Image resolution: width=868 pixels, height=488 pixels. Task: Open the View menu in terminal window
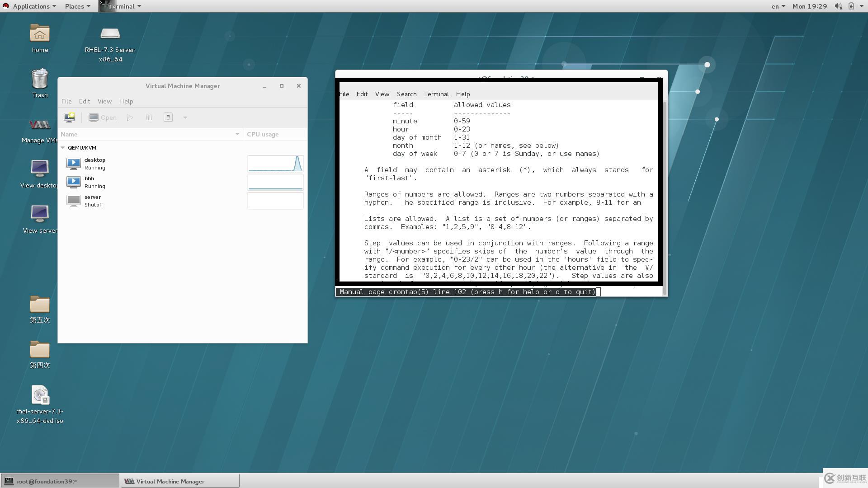pyautogui.click(x=382, y=94)
